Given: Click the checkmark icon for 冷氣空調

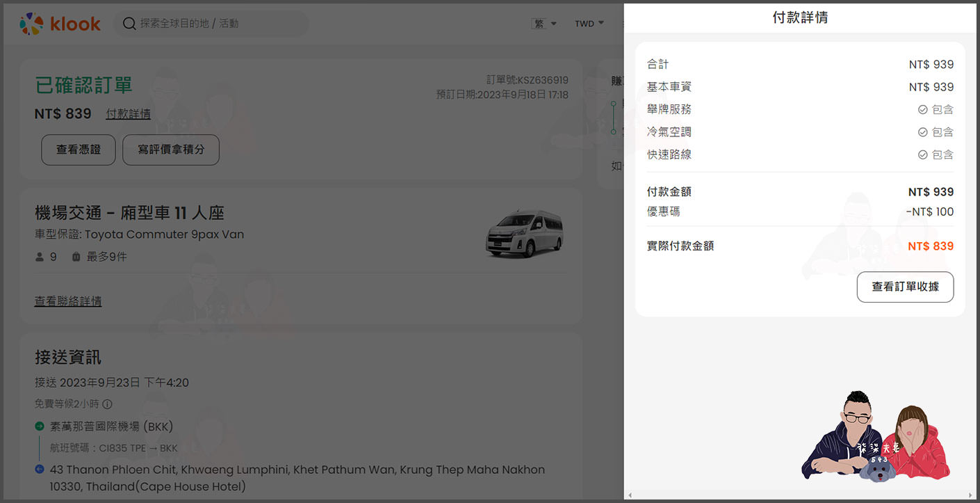Looking at the screenshot, I should tap(922, 132).
